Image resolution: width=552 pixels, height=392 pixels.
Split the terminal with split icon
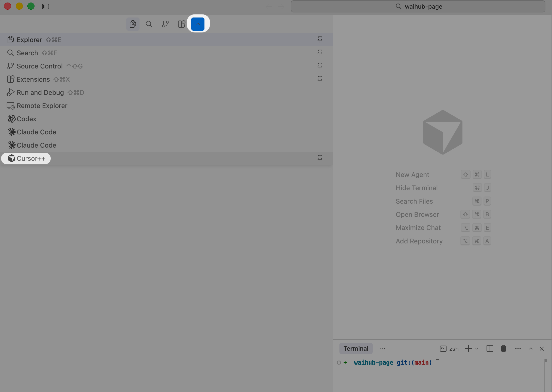[x=490, y=349]
